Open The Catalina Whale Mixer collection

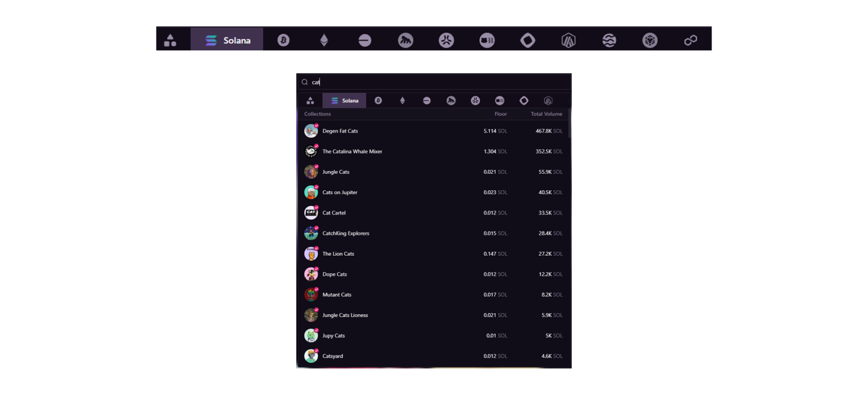pos(433,151)
